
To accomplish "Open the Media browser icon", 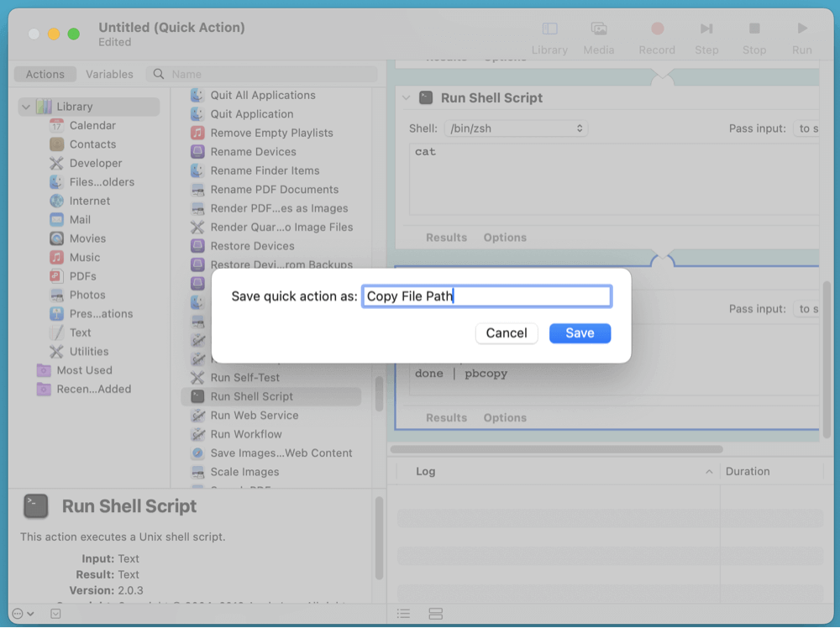I will 599,29.
